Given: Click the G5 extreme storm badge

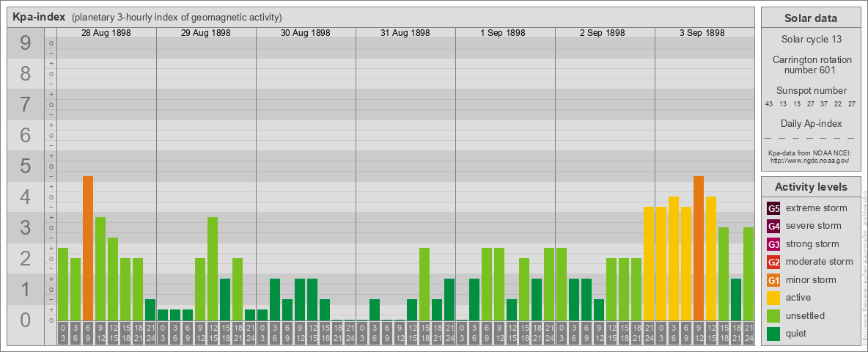Looking at the screenshot, I should tap(773, 209).
